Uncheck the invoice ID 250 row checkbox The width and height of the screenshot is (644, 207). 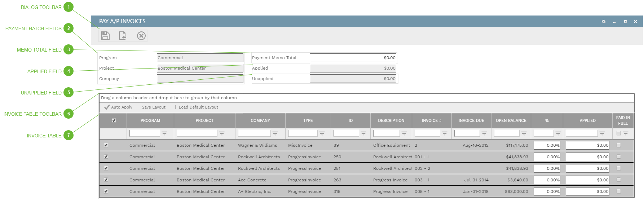pos(106,157)
